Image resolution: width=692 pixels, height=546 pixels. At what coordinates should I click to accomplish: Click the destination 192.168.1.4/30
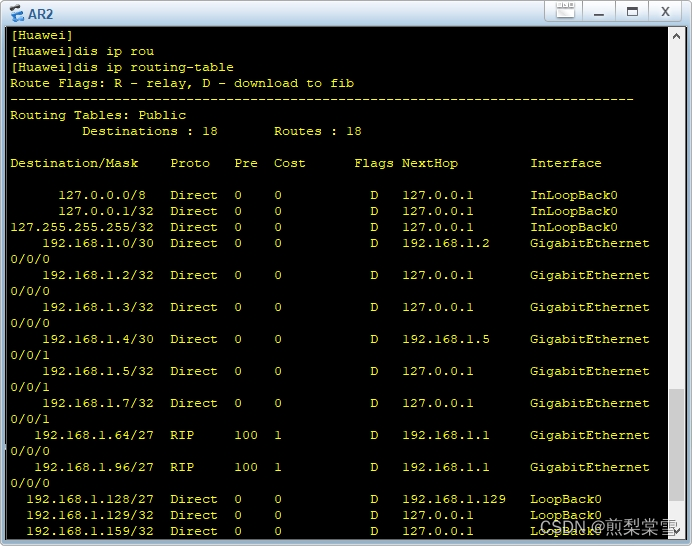98,339
